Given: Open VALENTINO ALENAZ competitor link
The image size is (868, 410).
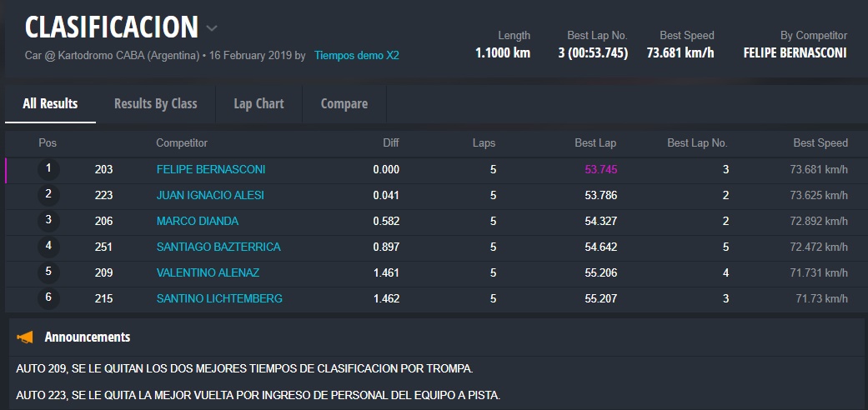Looking at the screenshot, I should 208,272.
